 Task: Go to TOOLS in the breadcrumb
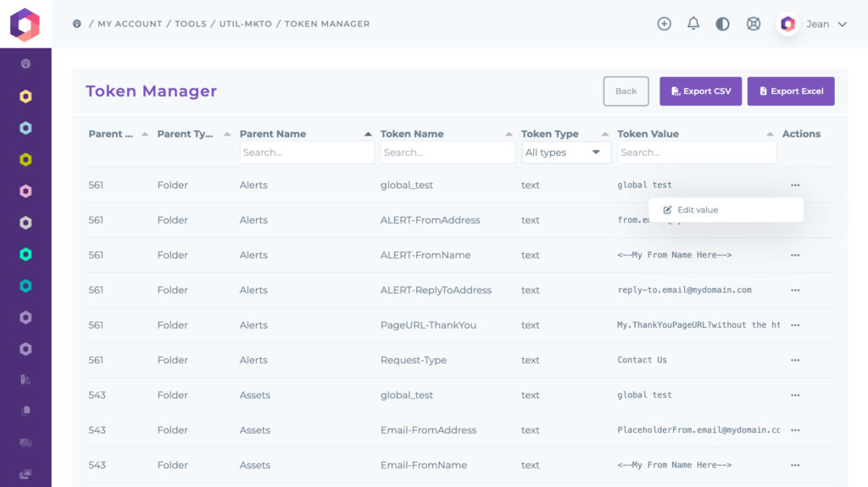click(191, 24)
